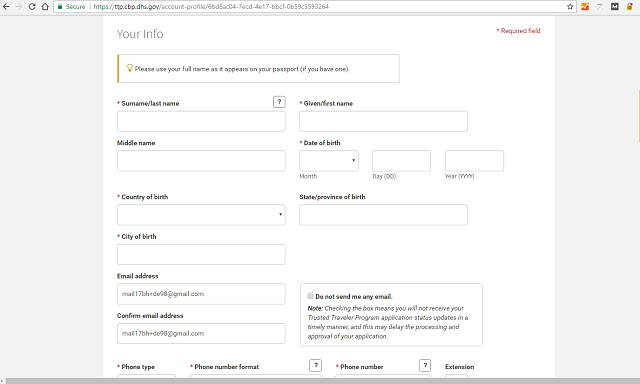
Task: Open the grey extension icon beside the chart
Action: pyautogui.click(x=600, y=7)
